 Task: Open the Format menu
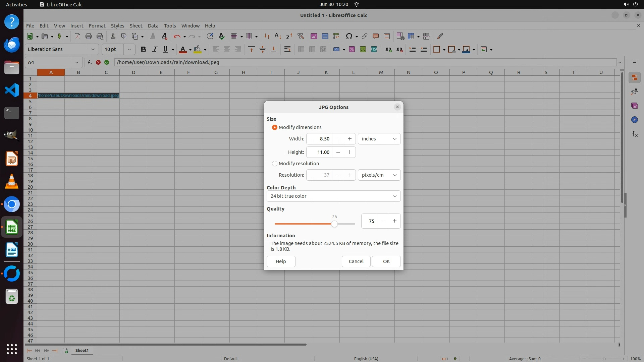tap(97, 26)
